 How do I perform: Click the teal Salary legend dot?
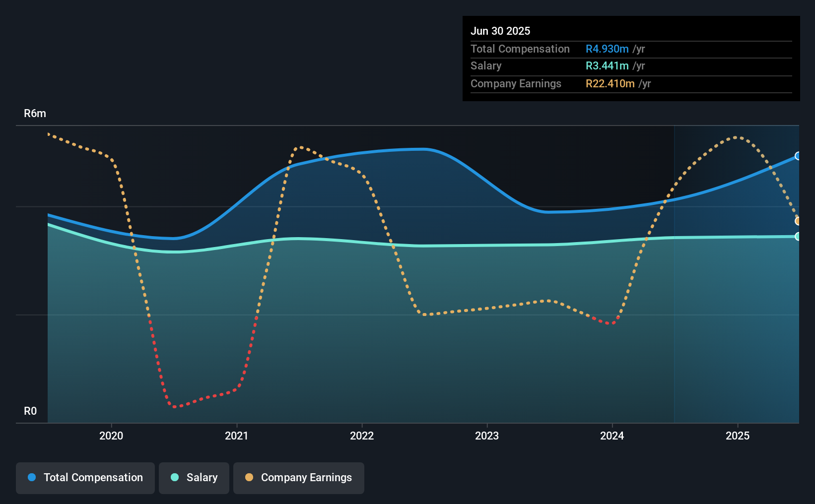point(175,477)
